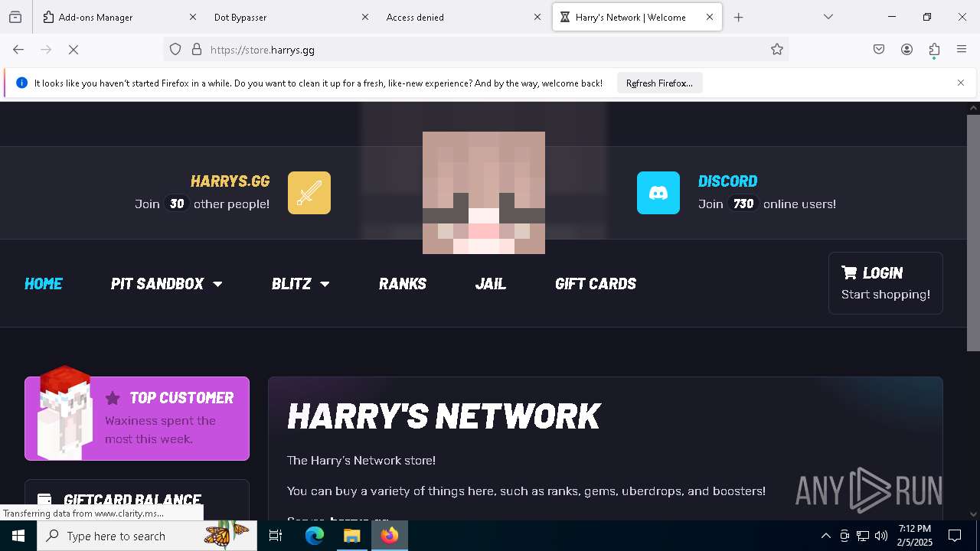Go back to the previous page
Viewport: 980px width, 551px height.
coord(18,50)
